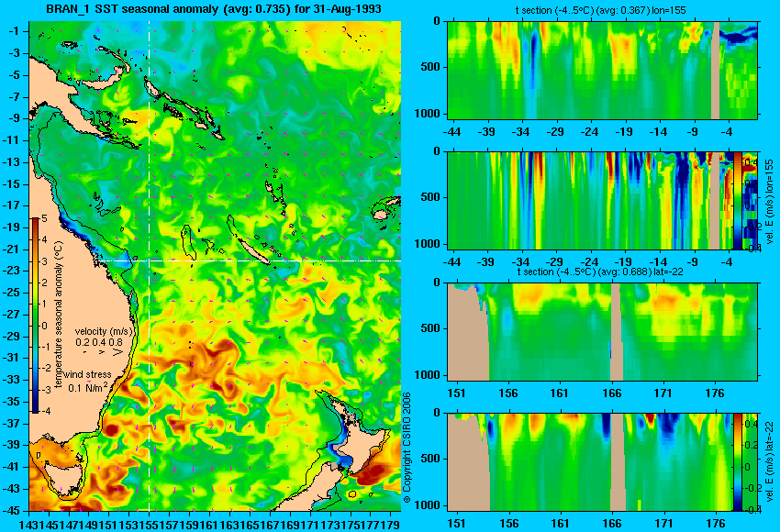Viewport: 780px width, 532px height.
Task: Click tan land column in lon=155 temperature section
Action: (715, 70)
